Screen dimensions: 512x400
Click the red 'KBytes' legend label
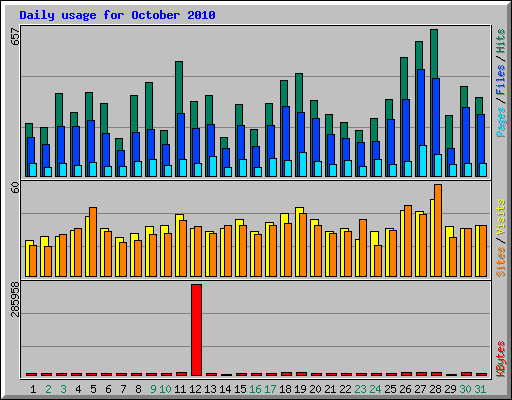(500, 359)
